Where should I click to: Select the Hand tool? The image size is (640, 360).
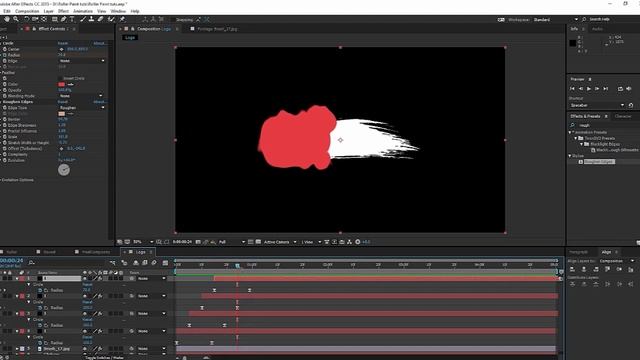tap(7, 19)
